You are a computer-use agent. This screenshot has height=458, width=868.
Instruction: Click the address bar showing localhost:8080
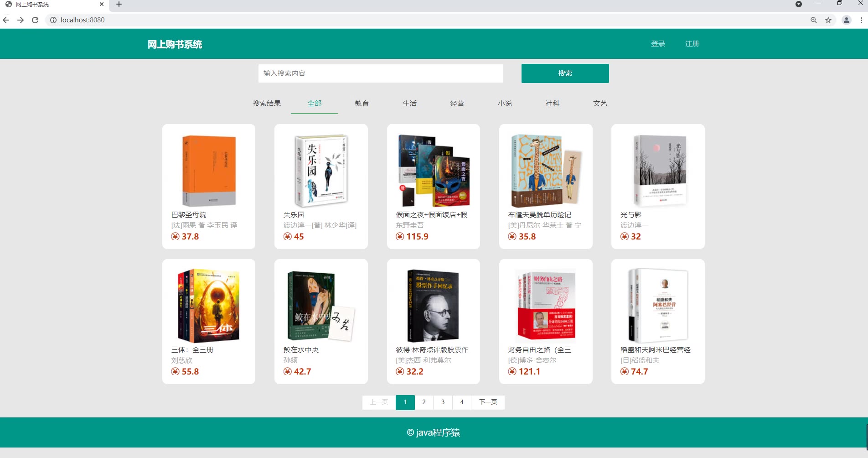429,20
